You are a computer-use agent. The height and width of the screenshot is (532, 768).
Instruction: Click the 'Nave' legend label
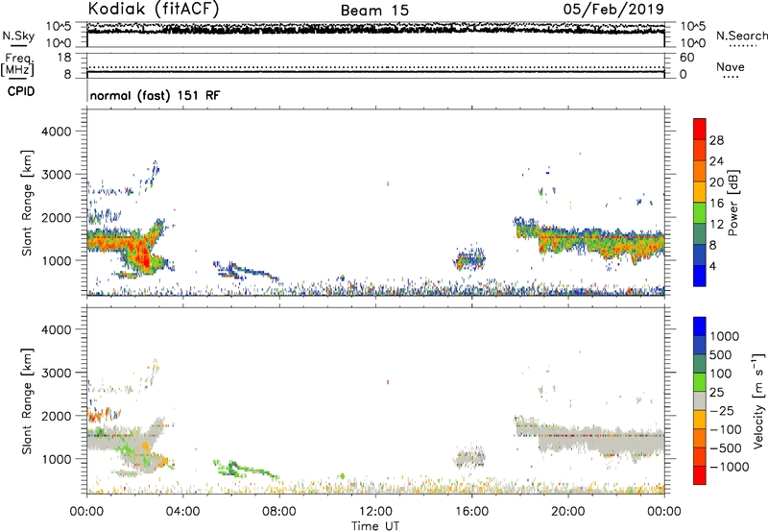[x=731, y=66]
